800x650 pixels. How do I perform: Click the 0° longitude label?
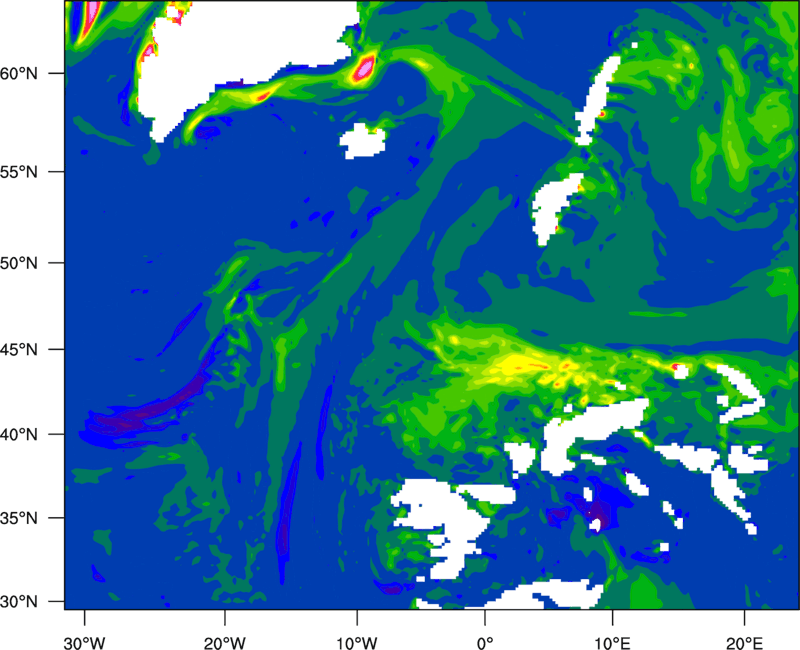pyautogui.click(x=485, y=643)
